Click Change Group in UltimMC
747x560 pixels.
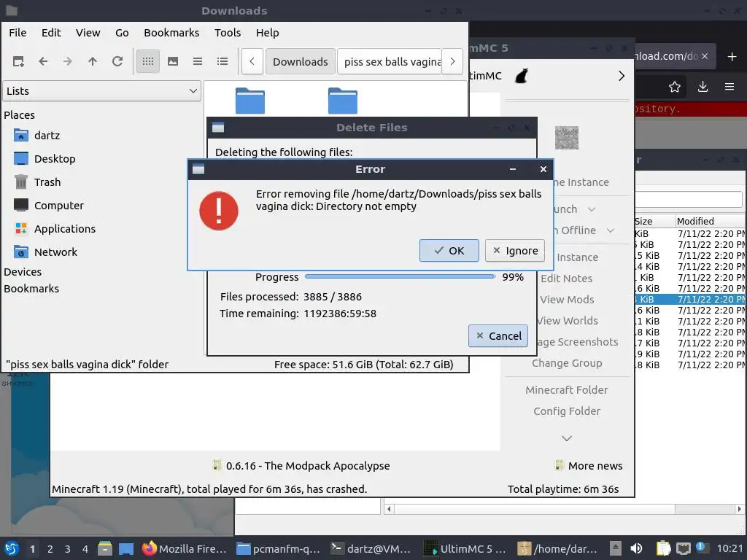[567, 363]
